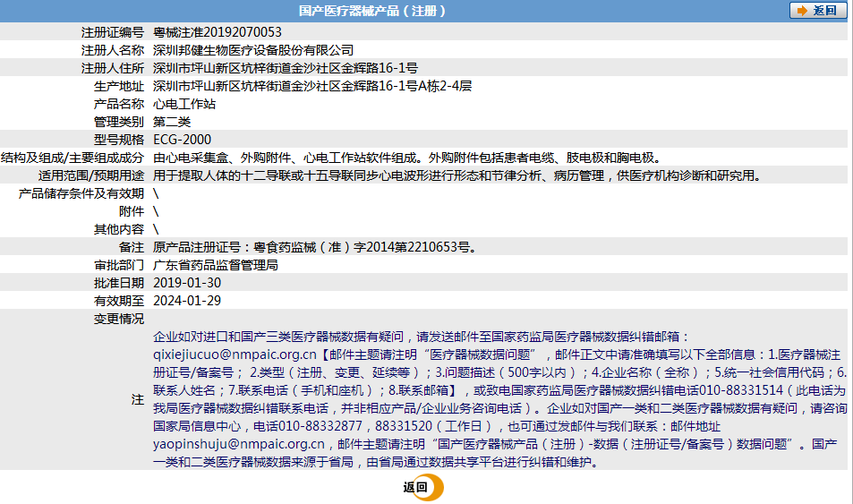Click product name 心电工作站

tap(184, 104)
